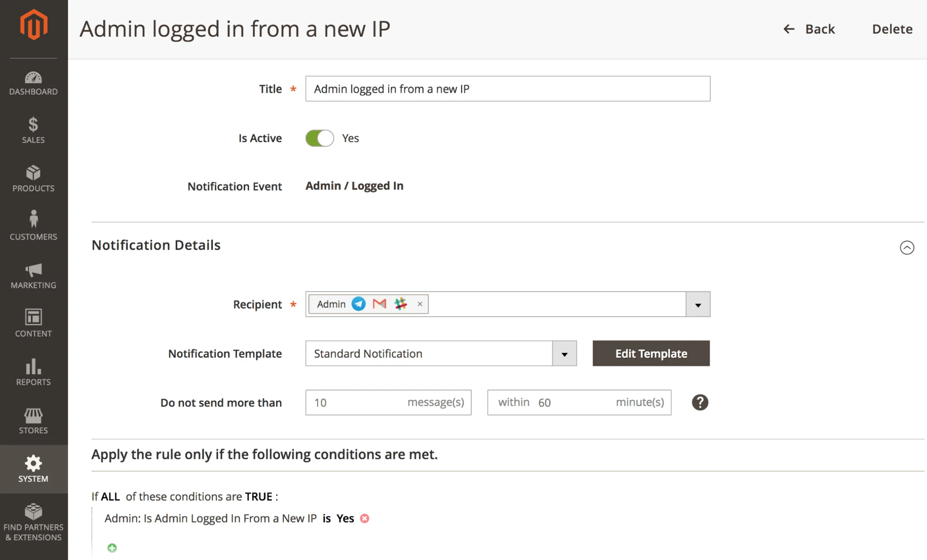Click the help question mark icon
Screen dimensions: 927x560
coord(700,403)
